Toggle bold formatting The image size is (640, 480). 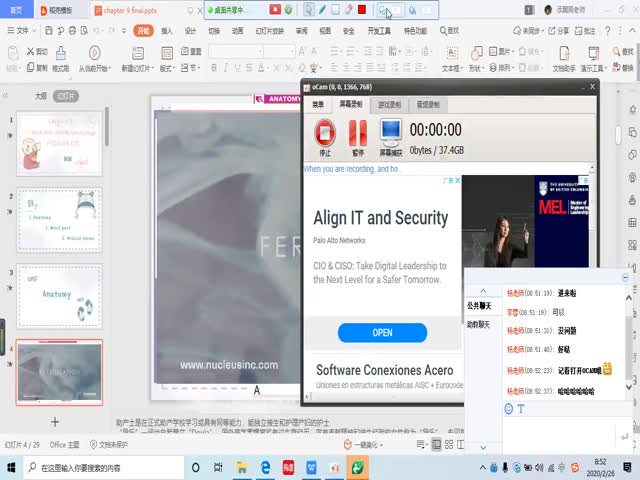coord(213,68)
